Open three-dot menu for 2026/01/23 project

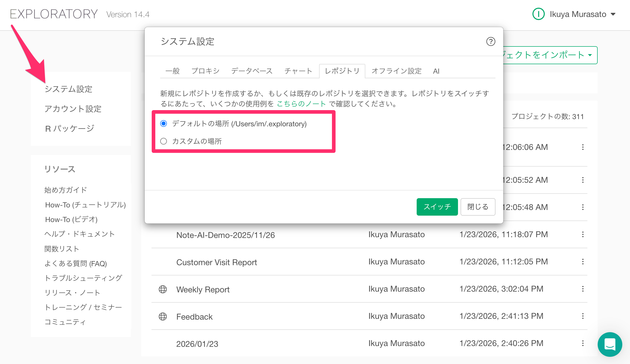tap(583, 343)
